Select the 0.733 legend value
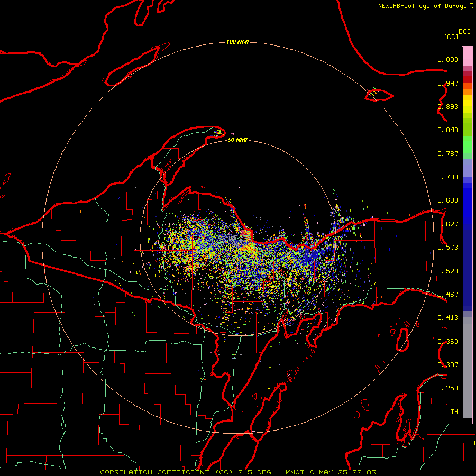This screenshot has width=476, height=476. point(448,177)
